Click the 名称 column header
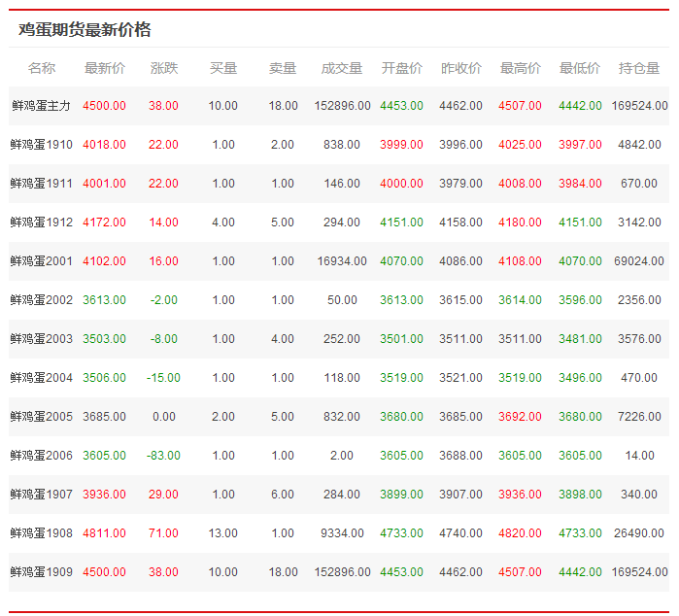The height and width of the screenshot is (616, 679). [x=42, y=68]
